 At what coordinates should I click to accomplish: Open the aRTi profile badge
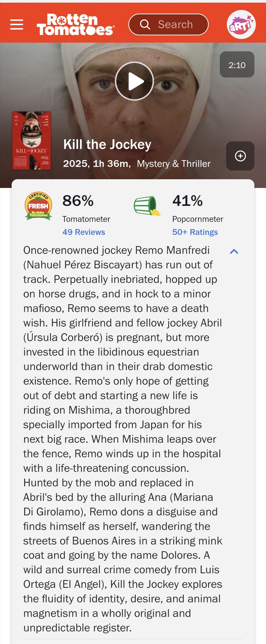pyautogui.click(x=241, y=24)
